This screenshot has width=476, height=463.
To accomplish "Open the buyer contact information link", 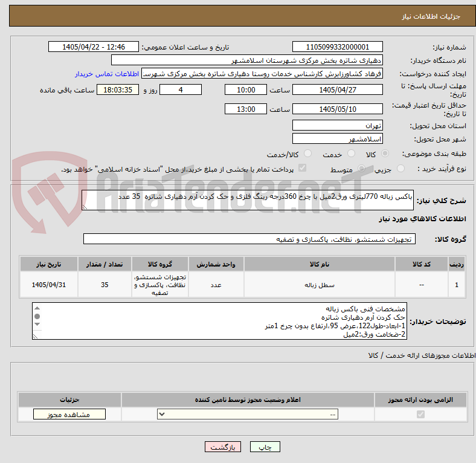I will click(x=107, y=74).
